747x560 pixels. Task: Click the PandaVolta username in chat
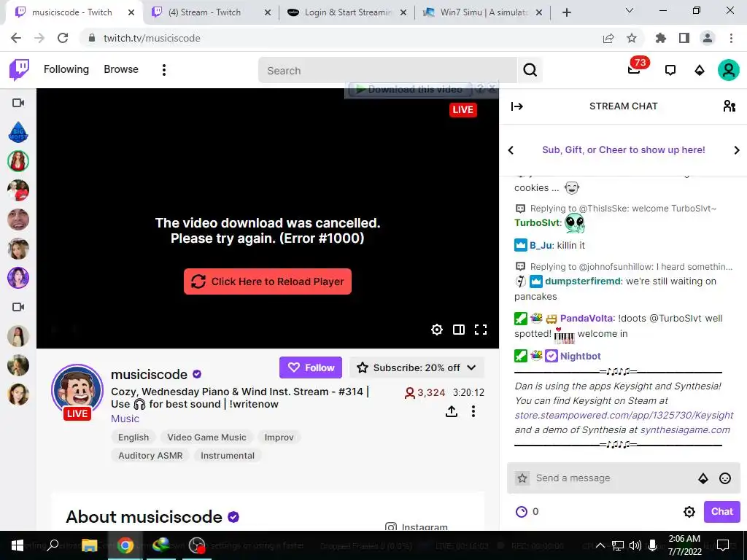pyautogui.click(x=587, y=318)
